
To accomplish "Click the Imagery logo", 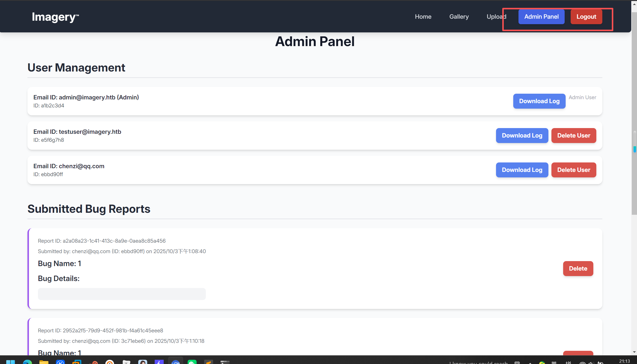I will 55,17.
